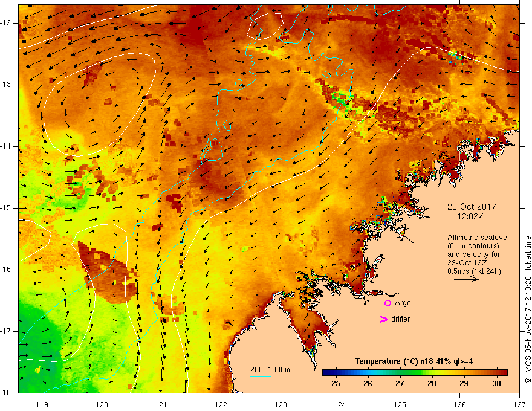
Task: Click the cyan 200 1000m isobath legend line
Action: (260, 376)
